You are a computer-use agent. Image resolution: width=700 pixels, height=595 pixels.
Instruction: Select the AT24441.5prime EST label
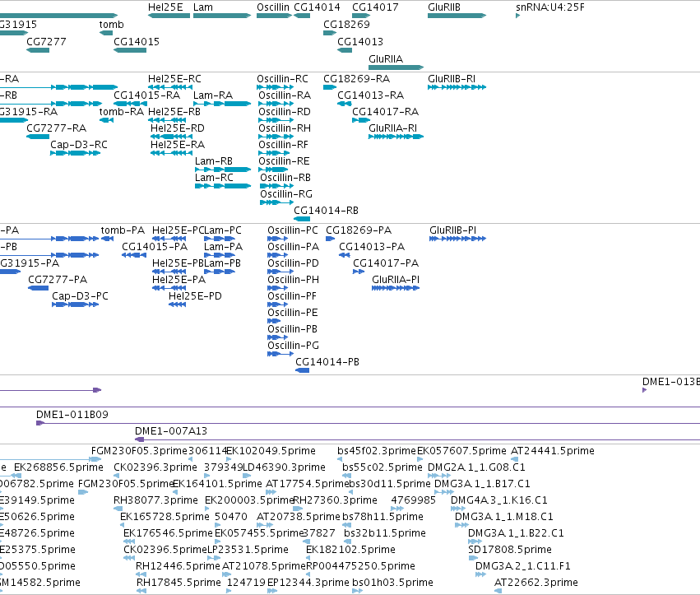[552, 451]
